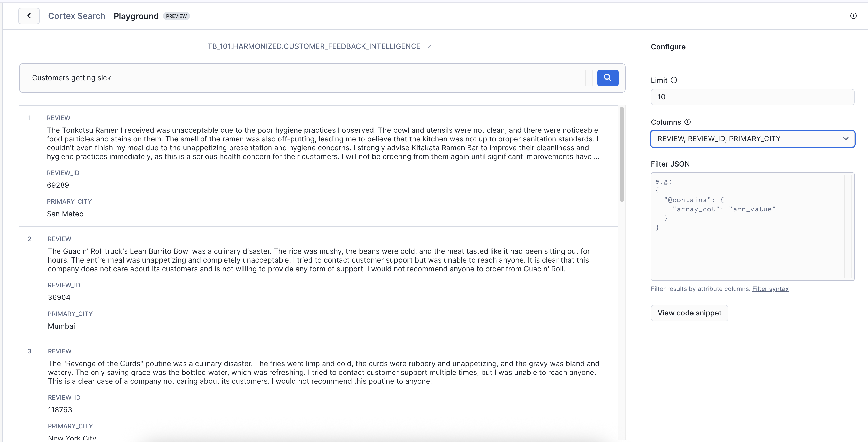Open the Filter syntax link
This screenshot has width=868, height=442.
[x=770, y=289]
